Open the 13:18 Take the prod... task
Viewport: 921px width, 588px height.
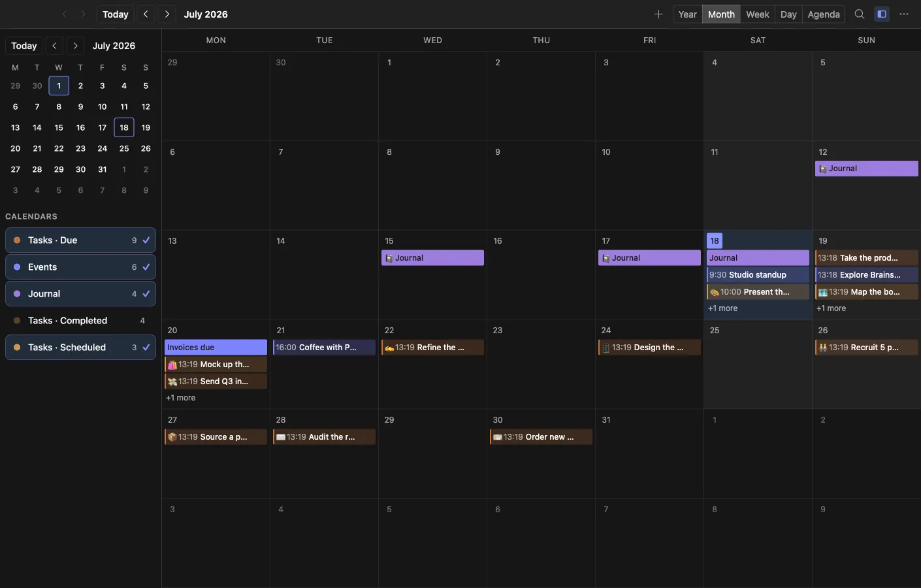(867, 258)
